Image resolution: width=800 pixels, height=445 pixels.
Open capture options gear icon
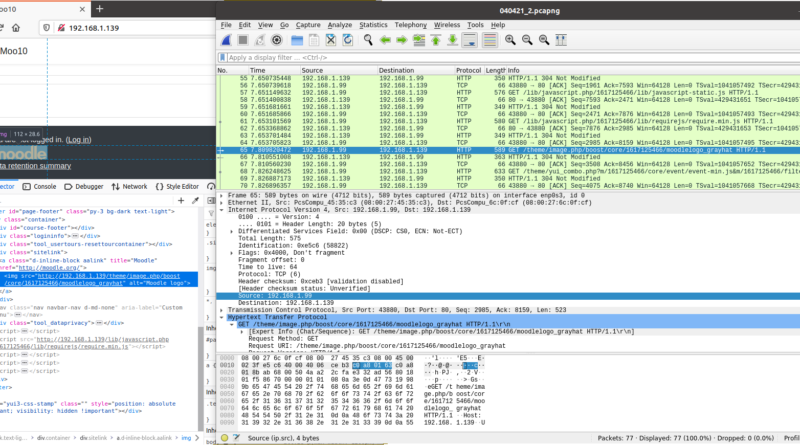277,40
